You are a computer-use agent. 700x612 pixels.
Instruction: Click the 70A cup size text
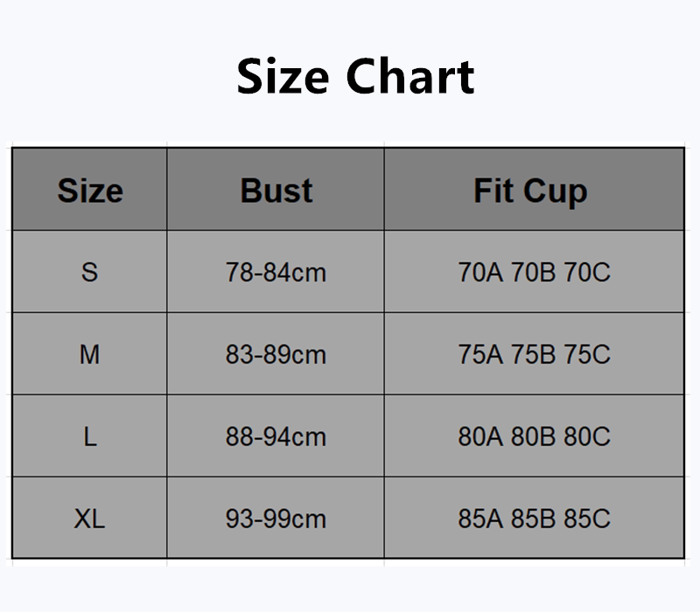click(x=480, y=272)
